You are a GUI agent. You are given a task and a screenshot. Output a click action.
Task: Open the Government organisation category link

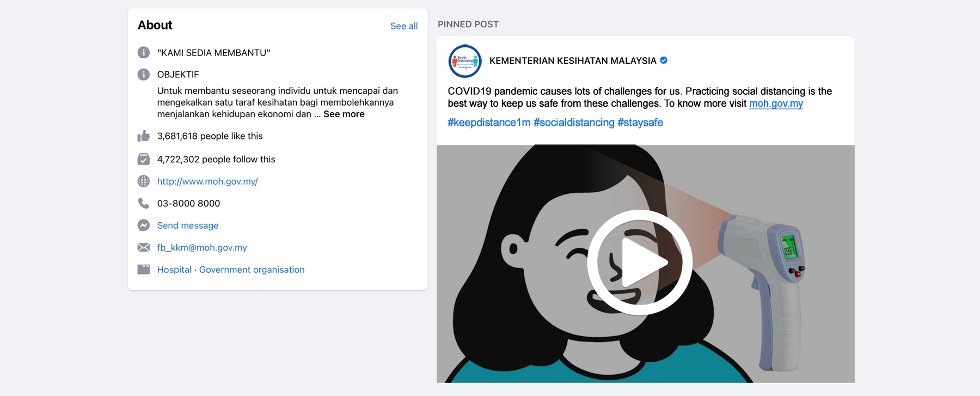point(252,270)
